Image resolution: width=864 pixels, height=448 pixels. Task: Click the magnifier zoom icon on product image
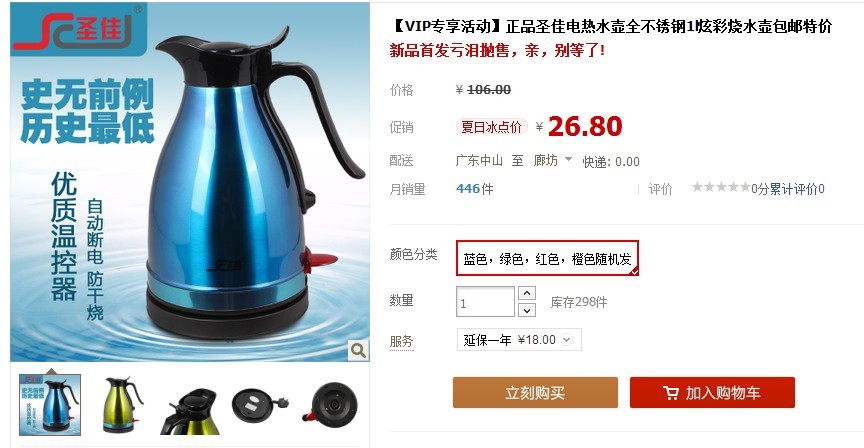click(x=358, y=350)
